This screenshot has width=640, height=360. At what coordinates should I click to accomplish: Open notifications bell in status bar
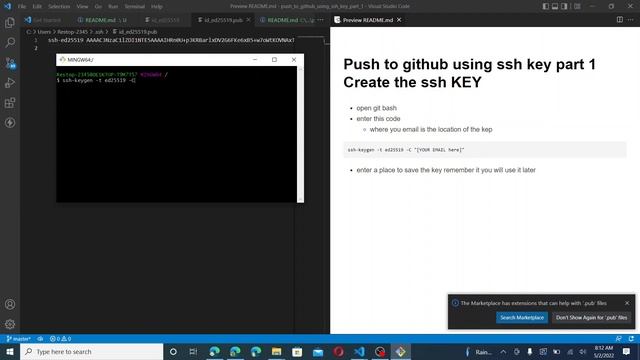631,338
